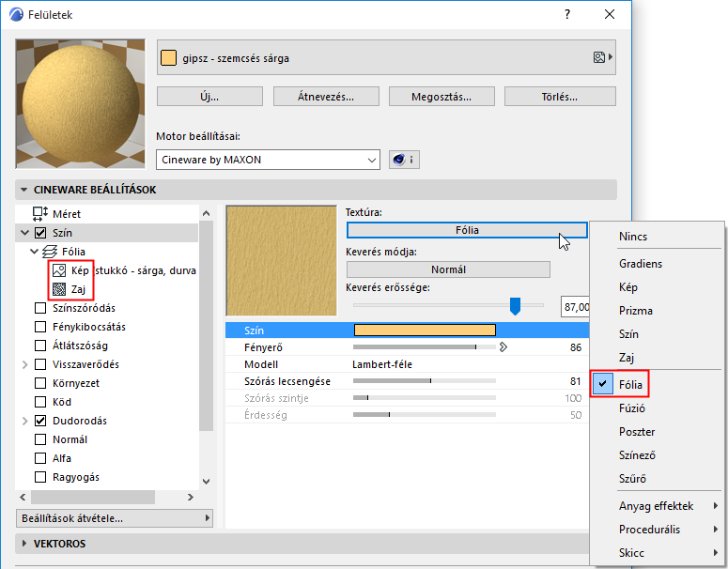Choose Kép from texture menu

[627, 287]
